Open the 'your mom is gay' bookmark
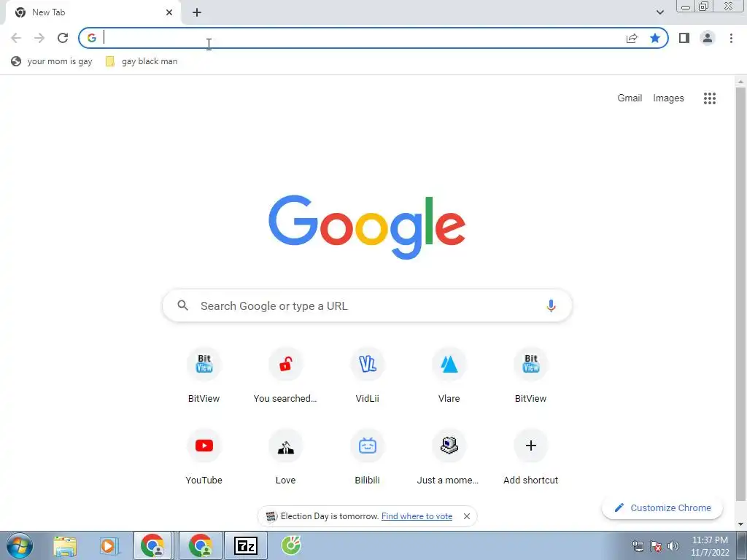This screenshot has width=747, height=560. click(x=52, y=61)
